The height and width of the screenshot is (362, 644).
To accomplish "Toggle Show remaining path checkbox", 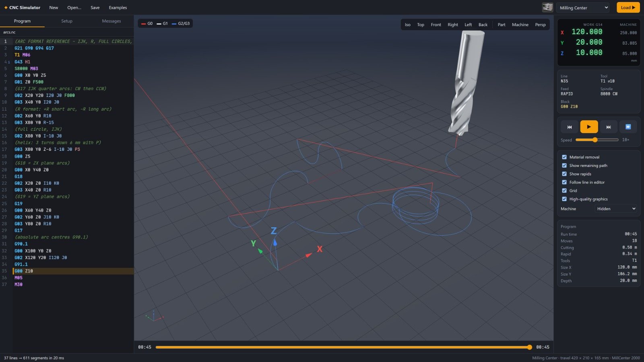I will pos(564,166).
